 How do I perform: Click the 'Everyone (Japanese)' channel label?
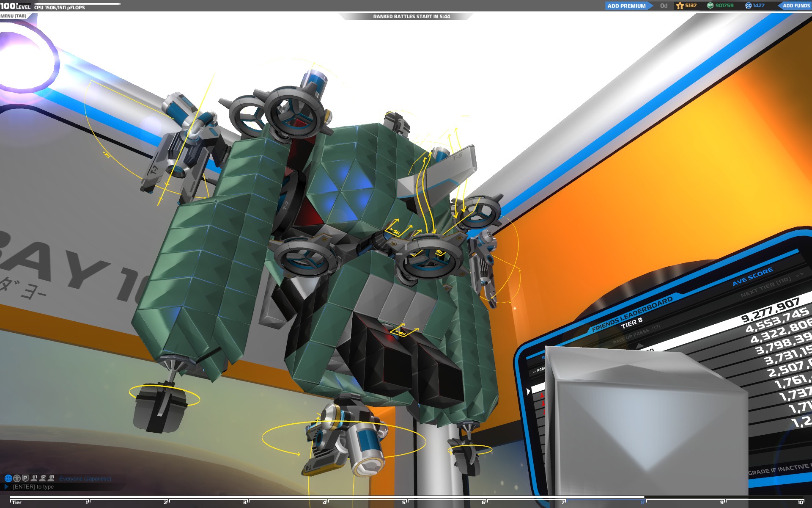click(x=85, y=479)
